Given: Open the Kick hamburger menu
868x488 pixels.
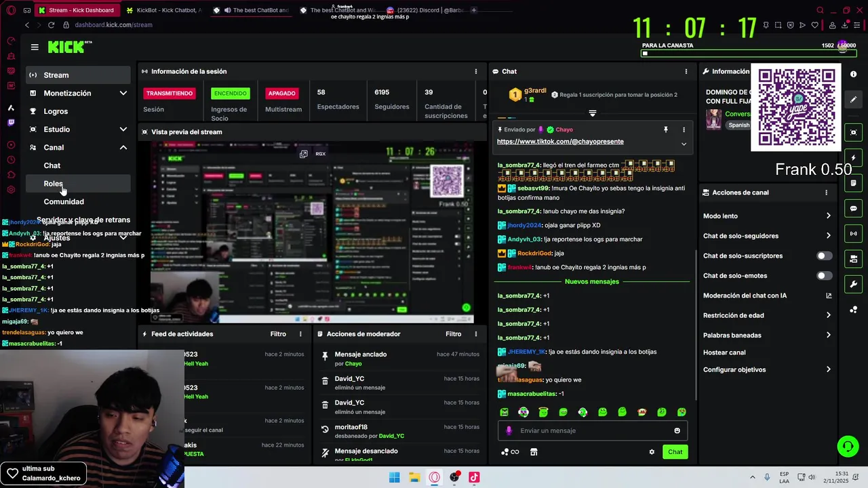Looking at the screenshot, I should tap(35, 47).
